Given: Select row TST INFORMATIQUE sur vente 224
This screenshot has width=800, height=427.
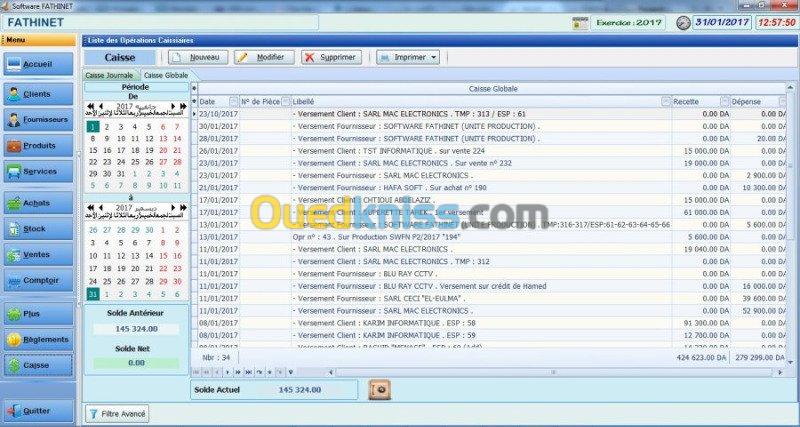Looking at the screenshot, I should click(493, 151).
